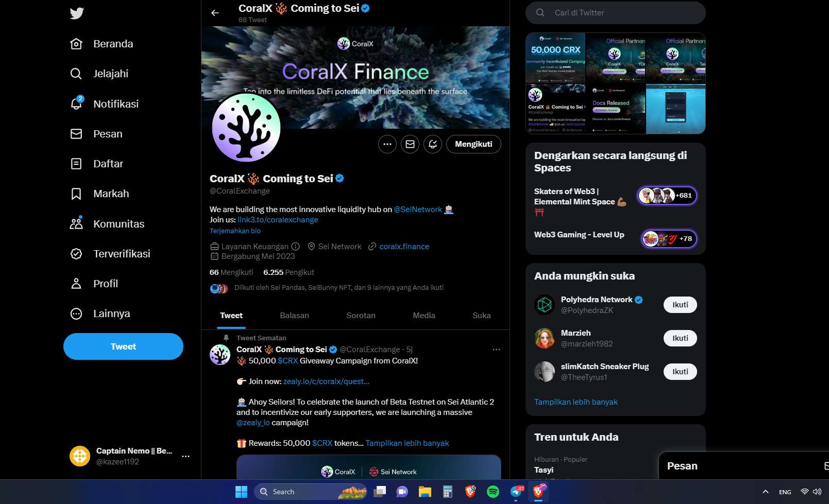Message CoralX via envelope button

pos(410,144)
